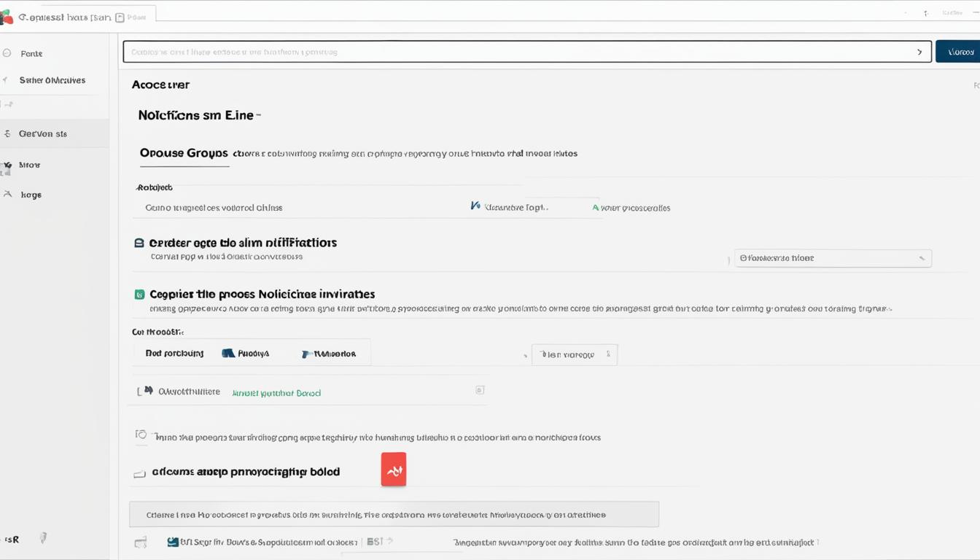This screenshot has height=560, width=980.
Task: Click the pen icon at the bottom of the sidebar
Action: pos(43,538)
